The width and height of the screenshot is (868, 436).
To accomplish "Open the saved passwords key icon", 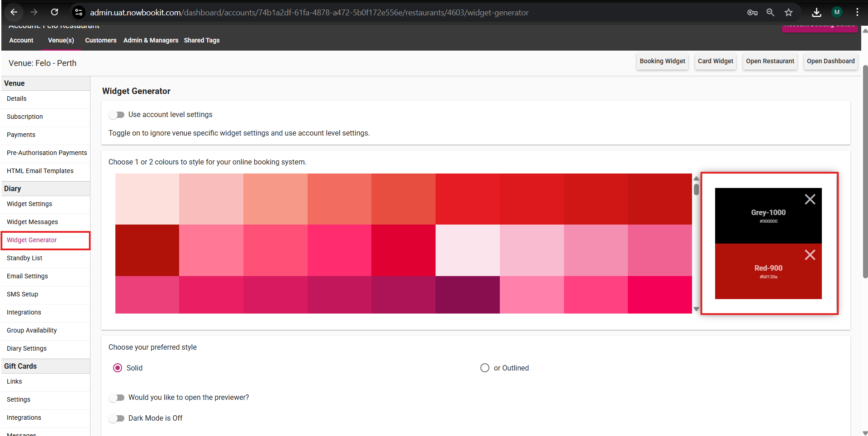I will (x=752, y=12).
